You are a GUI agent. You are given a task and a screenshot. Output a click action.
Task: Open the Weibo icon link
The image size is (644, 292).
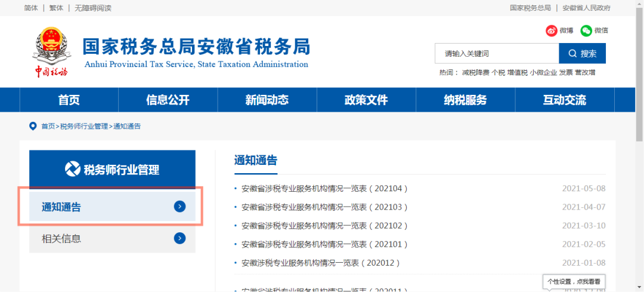coord(551,30)
